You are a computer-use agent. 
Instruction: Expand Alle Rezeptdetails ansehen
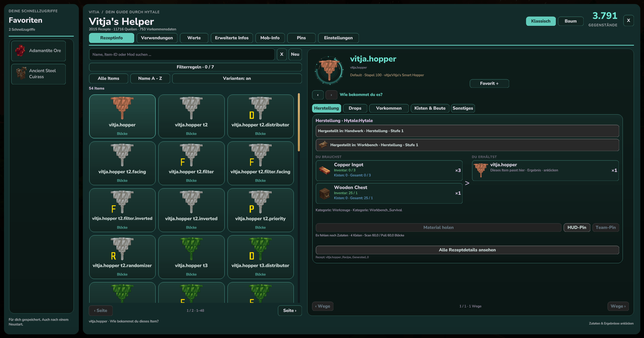coord(467,250)
